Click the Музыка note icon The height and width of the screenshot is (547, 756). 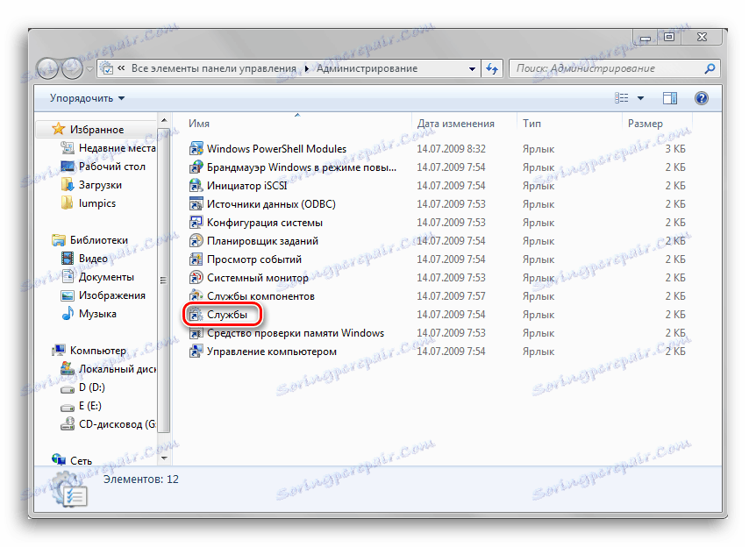pos(68,314)
